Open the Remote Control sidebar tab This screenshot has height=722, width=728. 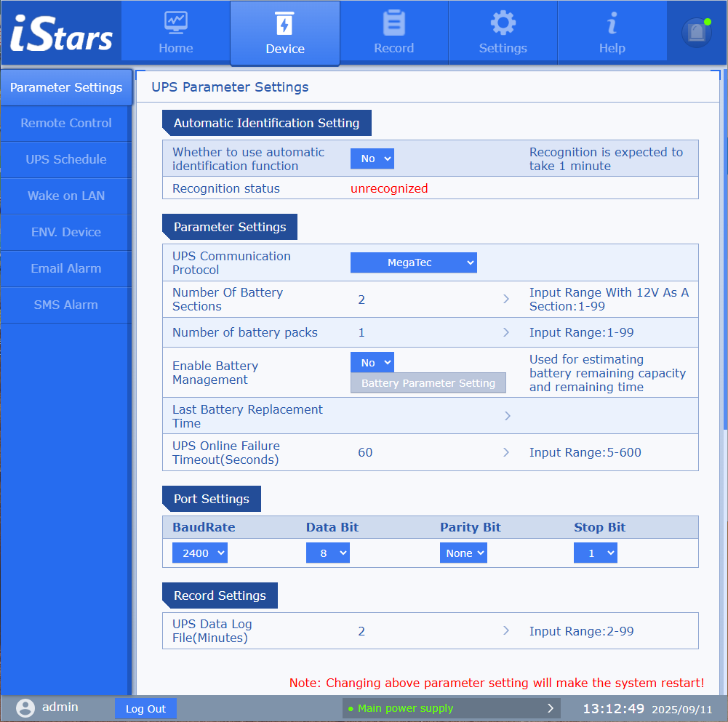tap(66, 124)
